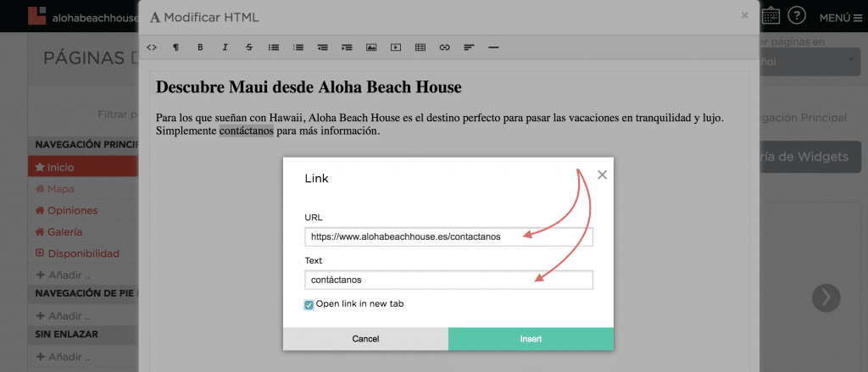Click the outdent icon

[x=323, y=47]
